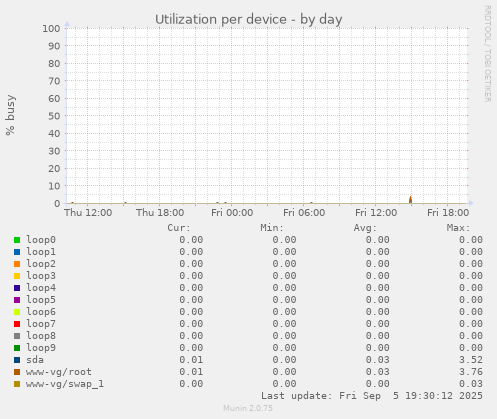Select the loop9 legend label
497x419 pixels.
(41, 348)
